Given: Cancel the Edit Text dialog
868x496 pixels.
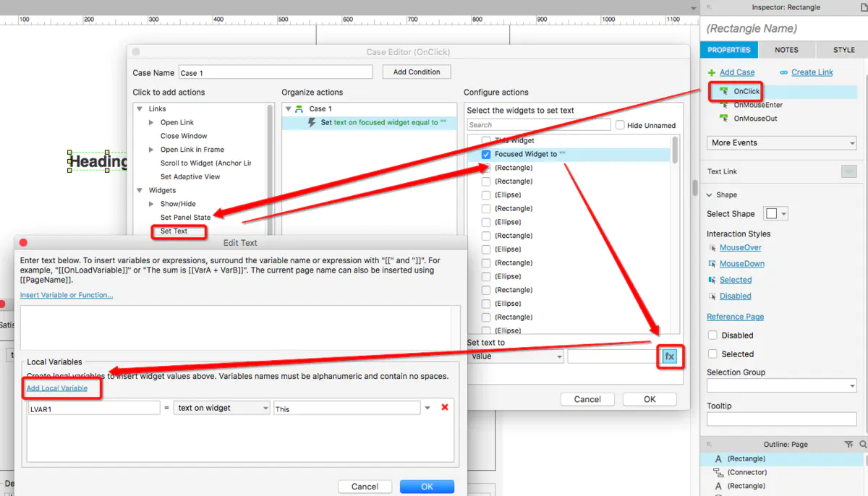Looking at the screenshot, I should (x=365, y=487).
